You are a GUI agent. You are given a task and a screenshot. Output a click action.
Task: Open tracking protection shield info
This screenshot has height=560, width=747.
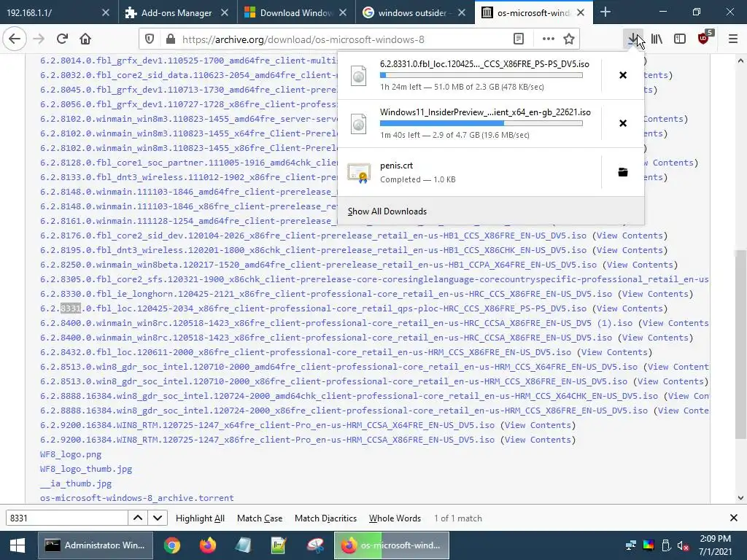point(149,39)
